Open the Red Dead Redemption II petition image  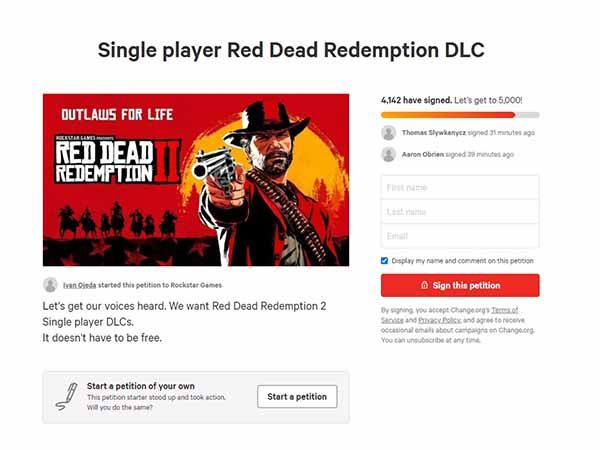[x=196, y=180]
